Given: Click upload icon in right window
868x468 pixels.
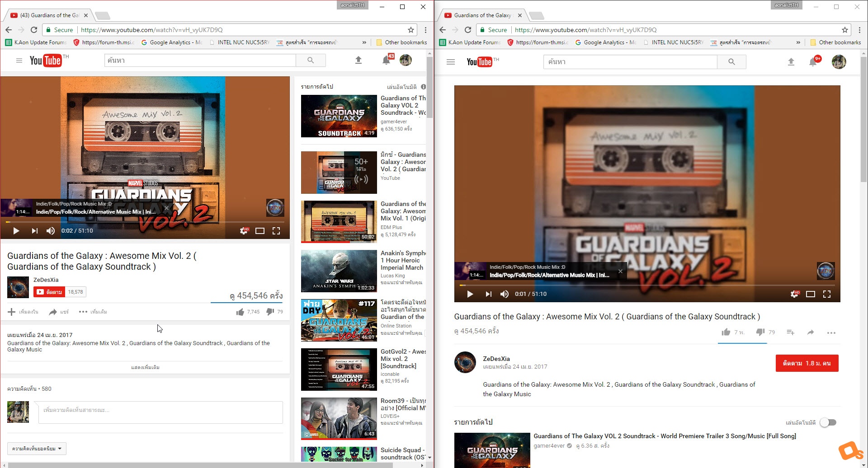Looking at the screenshot, I should [x=791, y=62].
